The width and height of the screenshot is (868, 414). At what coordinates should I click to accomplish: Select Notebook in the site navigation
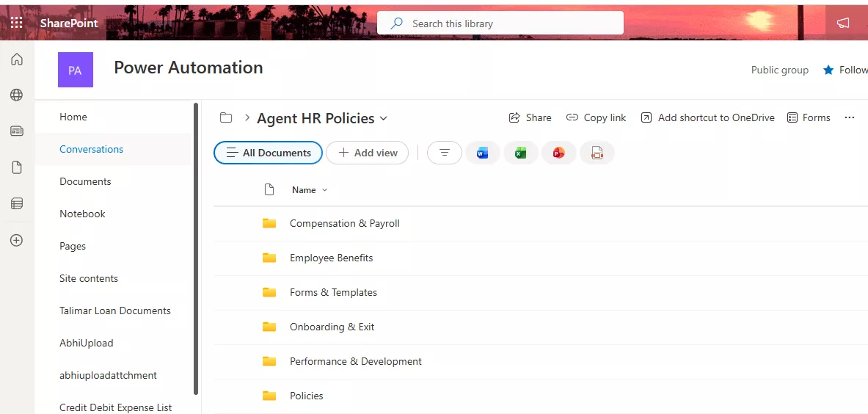(x=82, y=214)
